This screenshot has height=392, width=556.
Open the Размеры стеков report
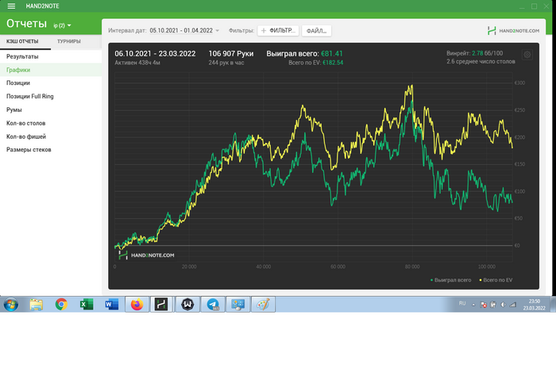pyautogui.click(x=51, y=150)
